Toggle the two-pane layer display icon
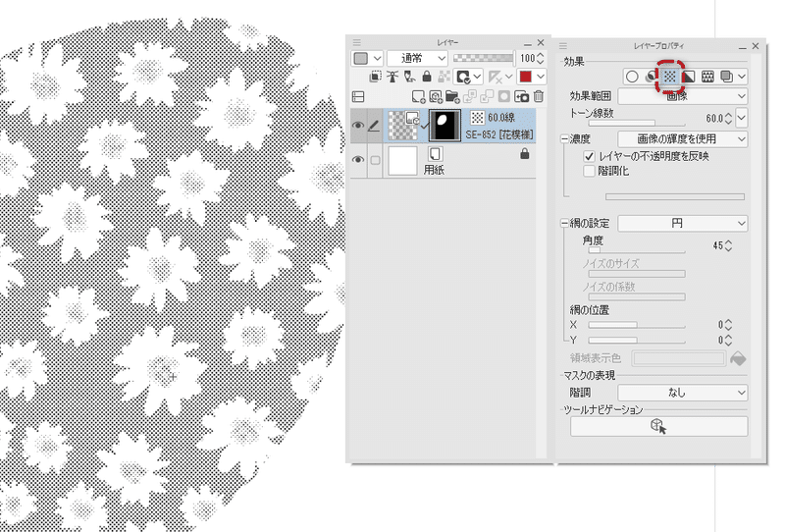This screenshot has width=785, height=532. coord(358,96)
